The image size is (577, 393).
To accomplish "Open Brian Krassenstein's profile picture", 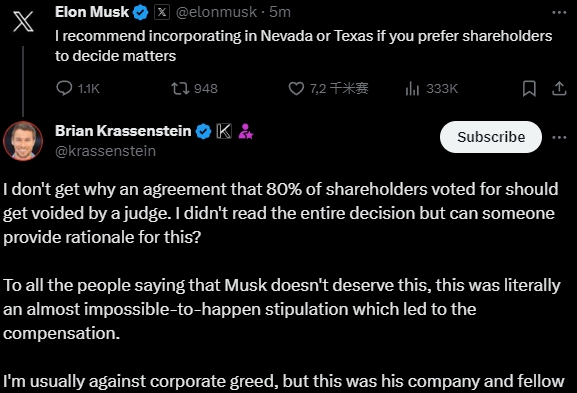I will tap(23, 141).
